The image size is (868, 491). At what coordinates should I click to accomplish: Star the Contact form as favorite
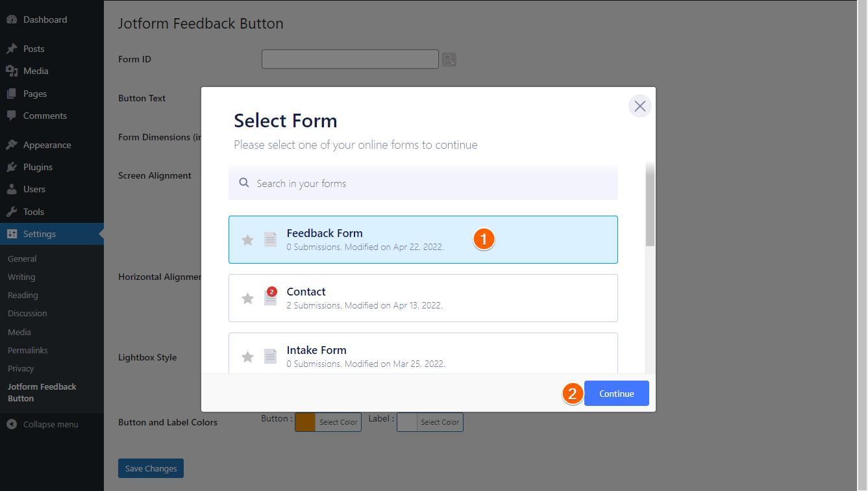click(247, 299)
